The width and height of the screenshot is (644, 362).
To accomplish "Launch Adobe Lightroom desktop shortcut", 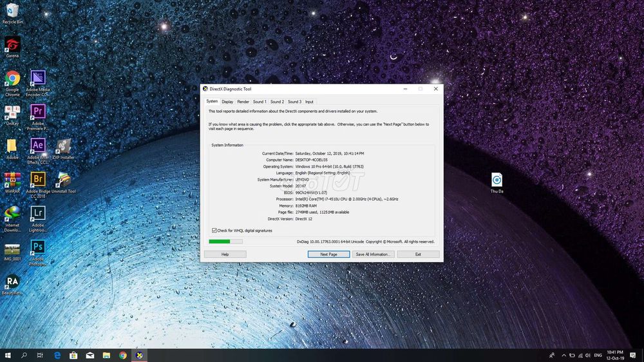I will (x=38, y=219).
